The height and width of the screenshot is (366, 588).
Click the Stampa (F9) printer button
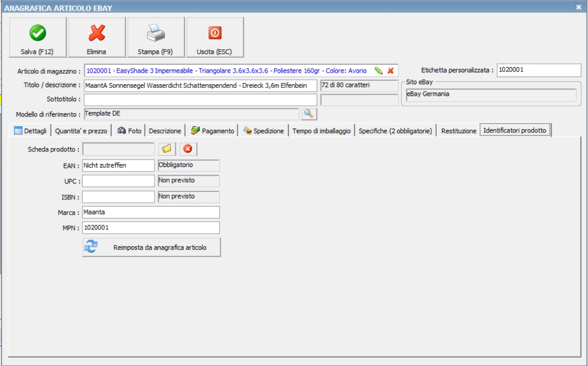[156, 37]
